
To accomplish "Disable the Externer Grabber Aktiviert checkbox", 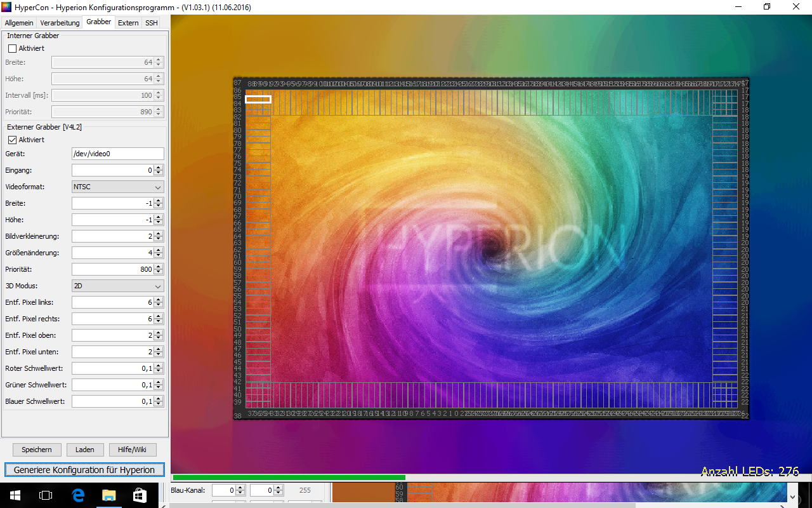I will (x=12, y=140).
